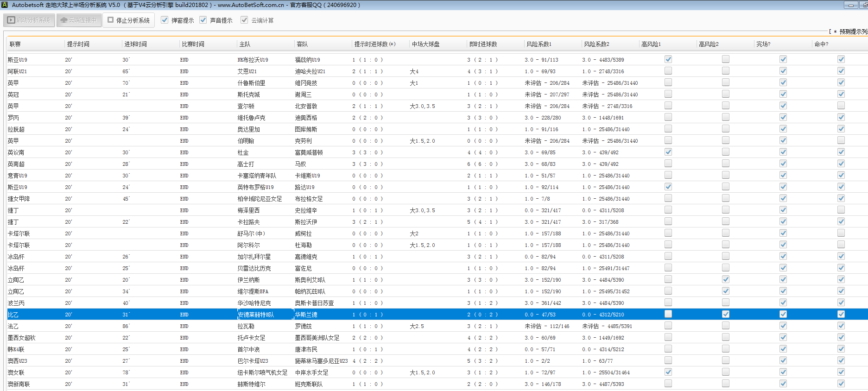Check 命中? for the 英甲 查尔顿 row
This screenshot has height=391, width=868.
point(841,106)
